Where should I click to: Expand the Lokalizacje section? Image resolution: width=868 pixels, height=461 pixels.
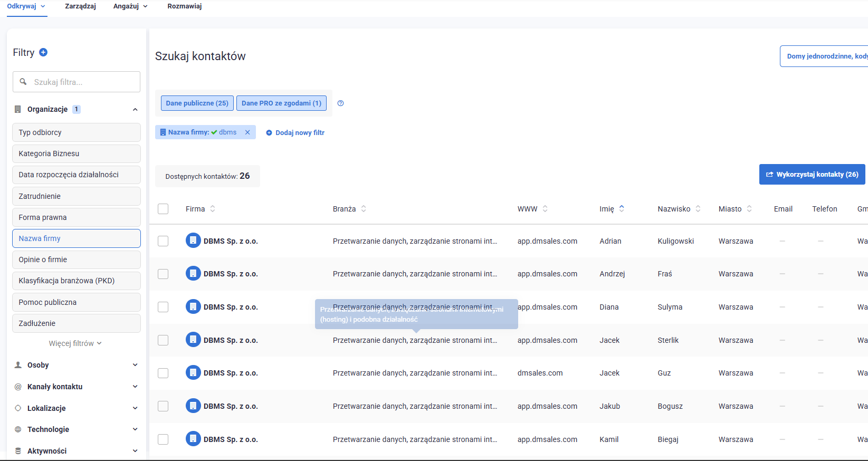135,408
